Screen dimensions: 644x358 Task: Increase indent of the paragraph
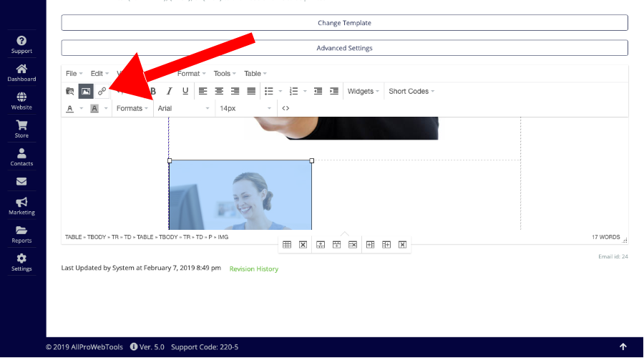point(333,91)
